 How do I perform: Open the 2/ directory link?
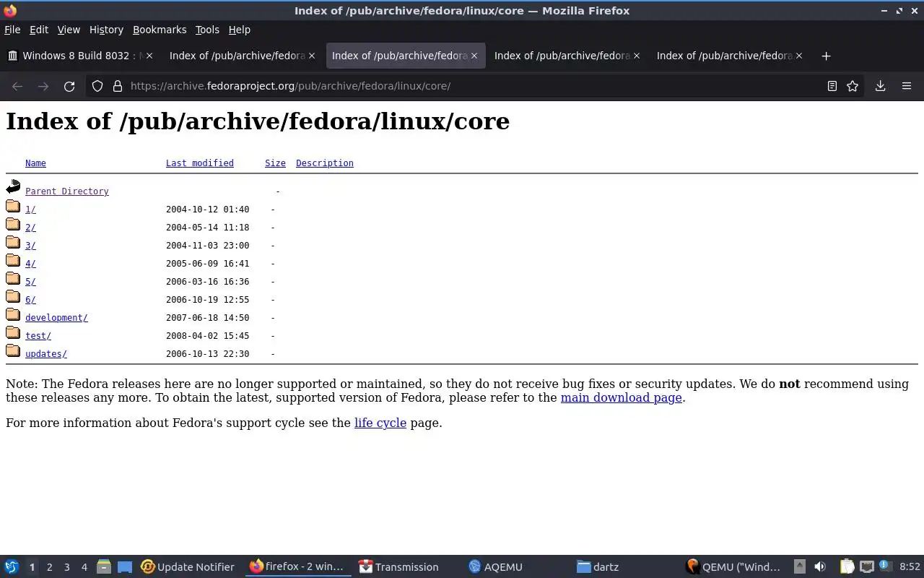30,228
